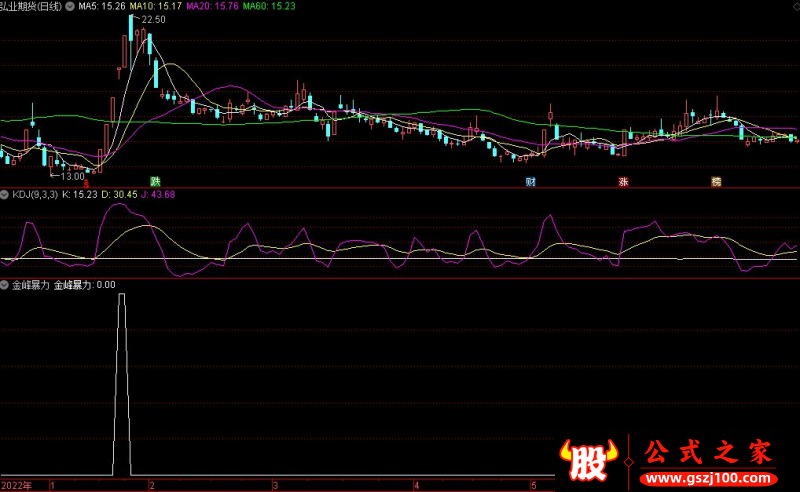This screenshot has width=800, height=492.
Task: Click the 2022年 label on time axis
Action: coord(16,484)
